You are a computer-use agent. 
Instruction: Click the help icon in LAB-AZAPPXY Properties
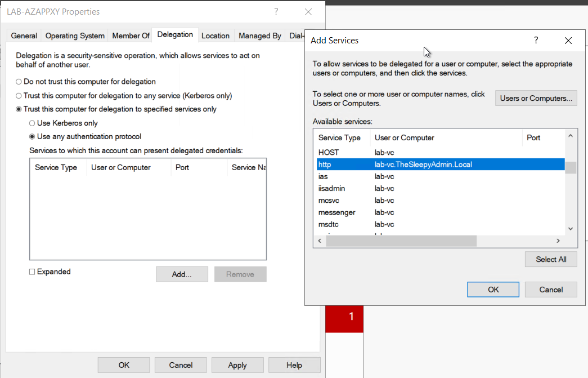coord(276,12)
